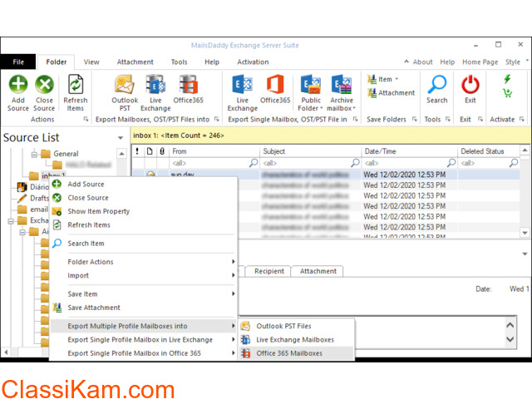Viewport: 532px width, 399px height.
Task: Switch to the Attachment ribbon tab
Action: coord(135,62)
